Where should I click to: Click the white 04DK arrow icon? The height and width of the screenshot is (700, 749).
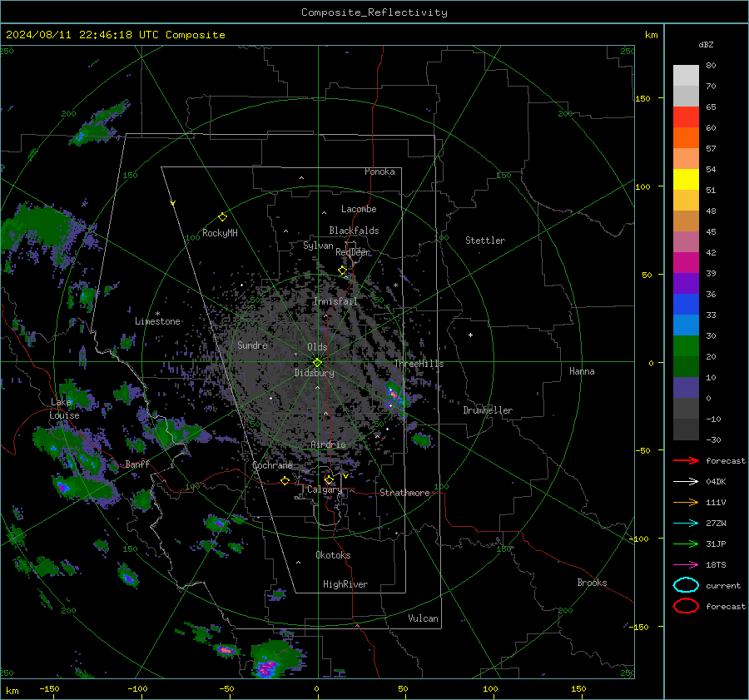coord(686,481)
